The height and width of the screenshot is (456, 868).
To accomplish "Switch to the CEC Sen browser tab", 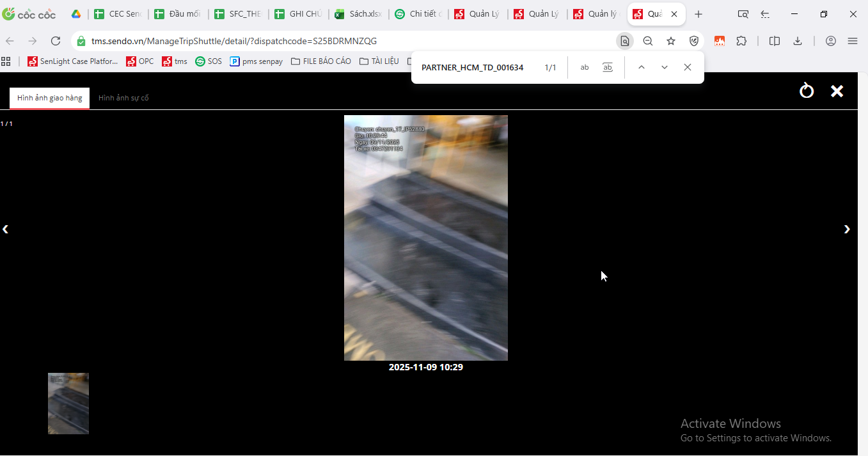I will point(118,14).
